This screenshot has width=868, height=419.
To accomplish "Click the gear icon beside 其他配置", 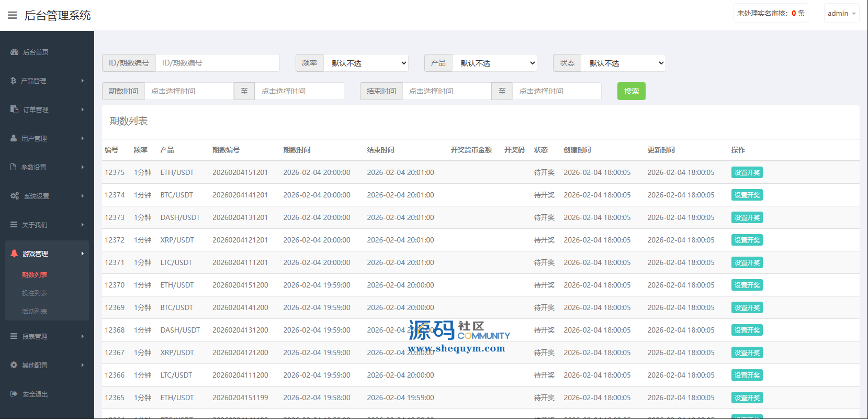I will (x=14, y=365).
